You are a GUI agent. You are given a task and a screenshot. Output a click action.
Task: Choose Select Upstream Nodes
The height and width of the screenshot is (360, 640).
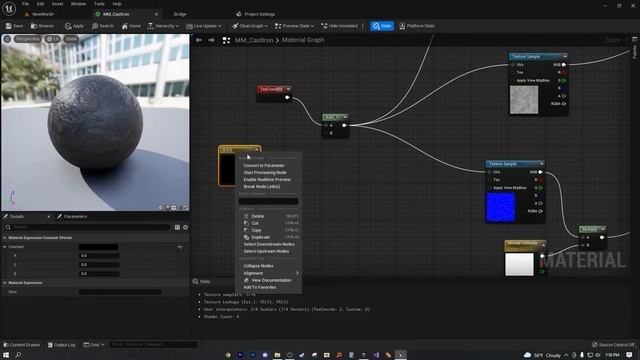pos(266,251)
